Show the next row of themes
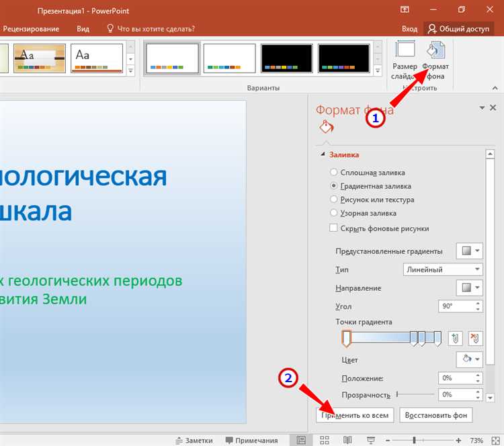The width and height of the screenshot is (504, 446). [130, 59]
